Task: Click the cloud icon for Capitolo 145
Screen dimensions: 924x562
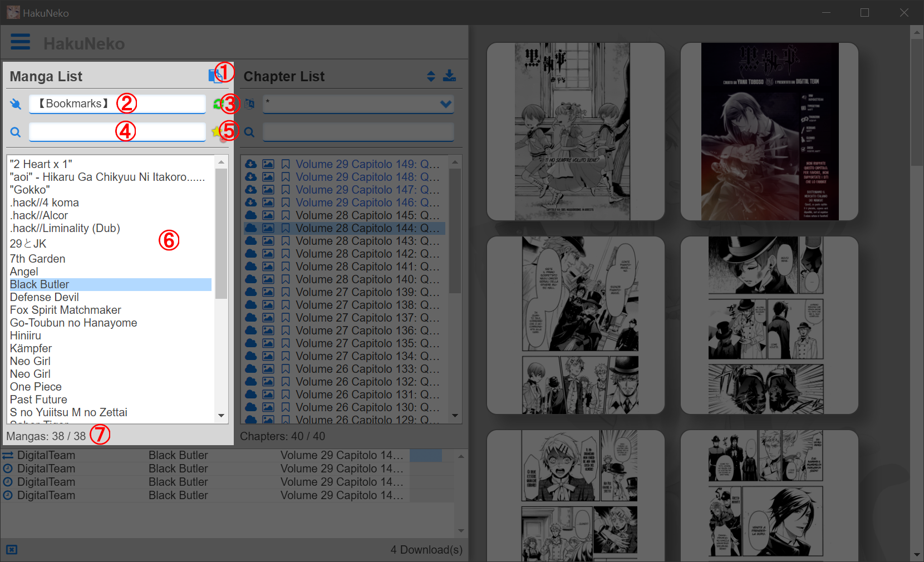Action: (x=251, y=215)
